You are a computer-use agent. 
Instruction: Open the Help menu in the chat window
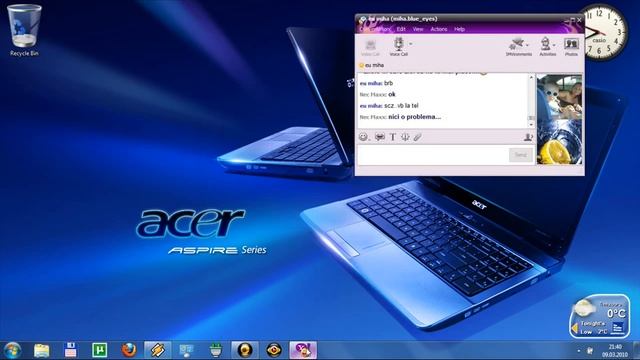pyautogui.click(x=460, y=29)
